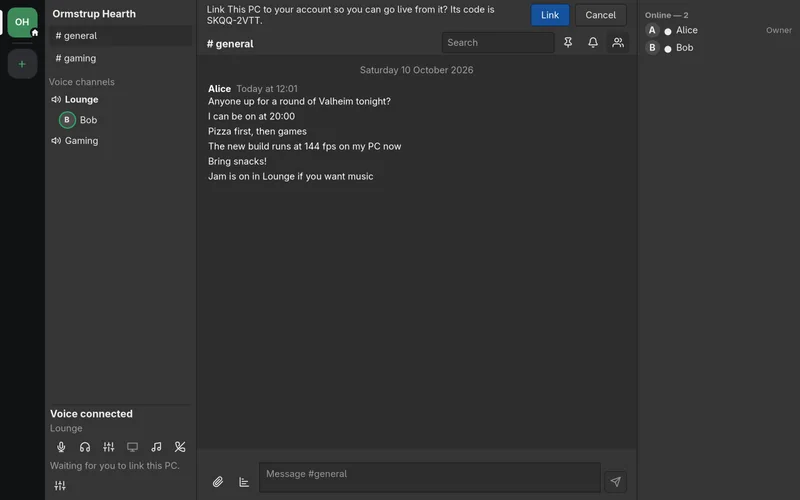This screenshot has width=800, height=500.
Task: Click "Waiting for you to link this PC." text
Action: 115,465
